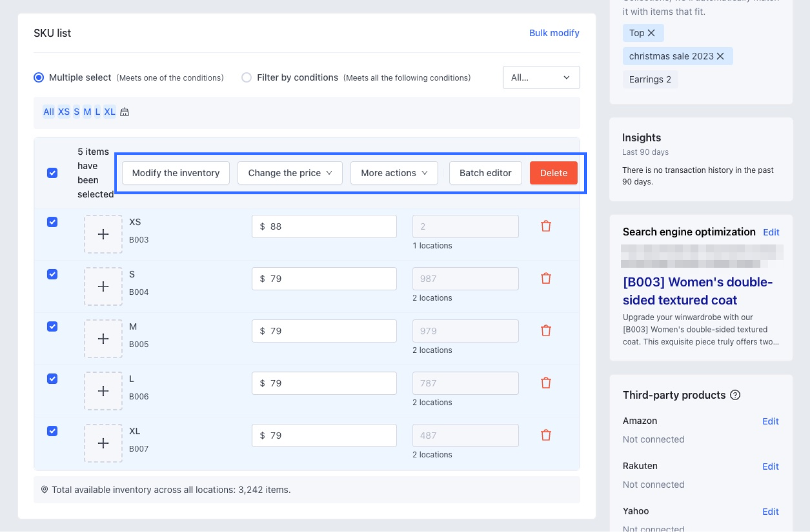Click the Bulk modify link

tap(554, 33)
